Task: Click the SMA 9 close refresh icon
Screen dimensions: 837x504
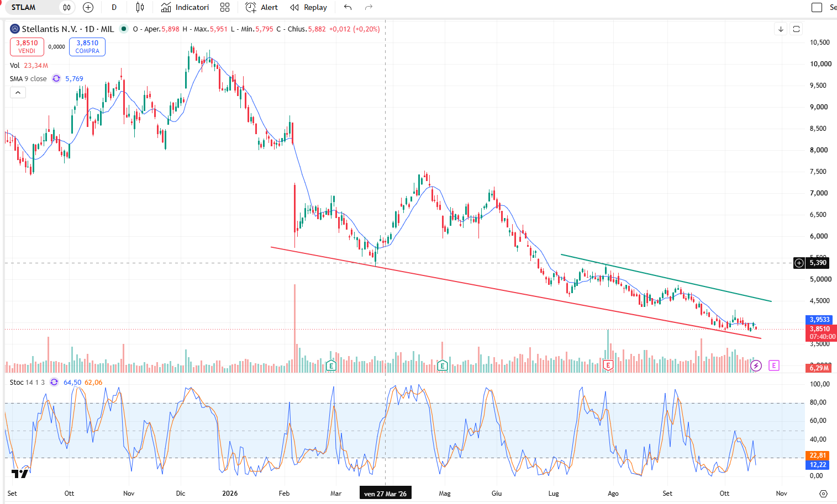Action: [56, 78]
